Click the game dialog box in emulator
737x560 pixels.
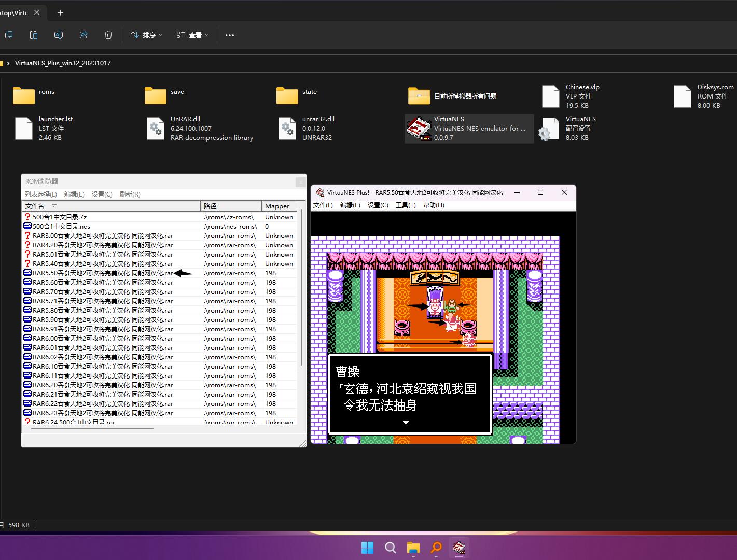pyautogui.click(x=410, y=394)
